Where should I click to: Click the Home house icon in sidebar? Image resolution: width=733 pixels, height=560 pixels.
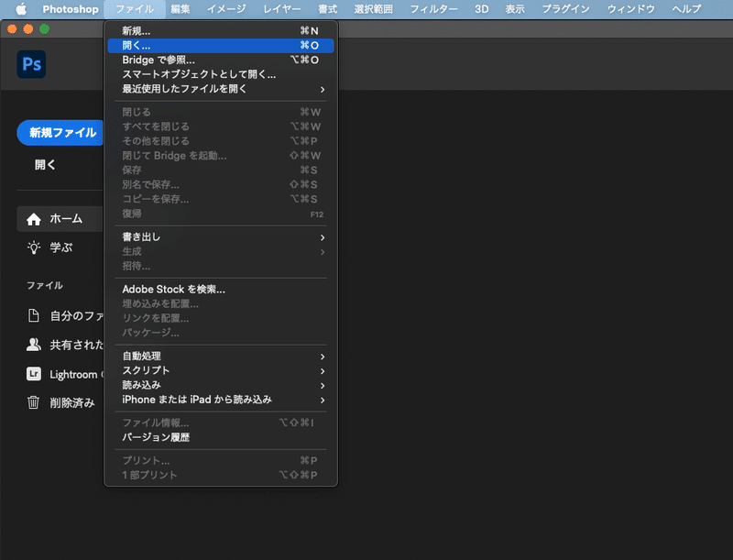coord(34,219)
